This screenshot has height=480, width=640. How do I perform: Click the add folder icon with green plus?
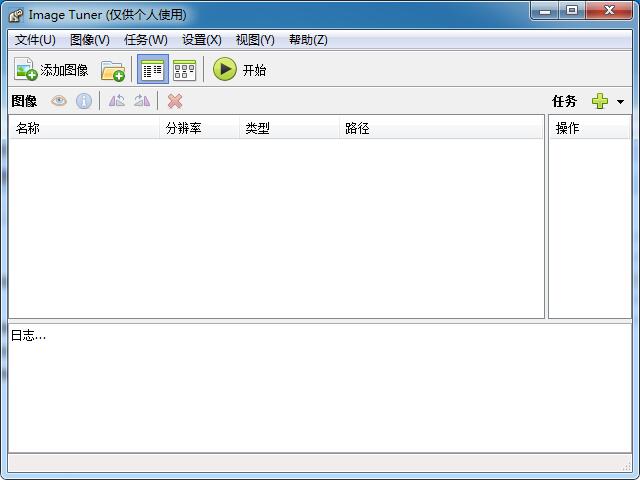(x=113, y=70)
